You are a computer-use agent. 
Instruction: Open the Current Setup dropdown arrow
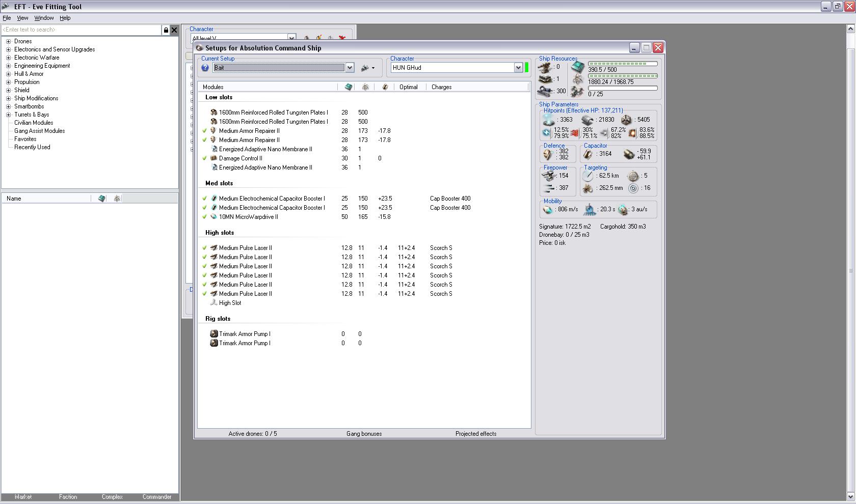click(350, 68)
